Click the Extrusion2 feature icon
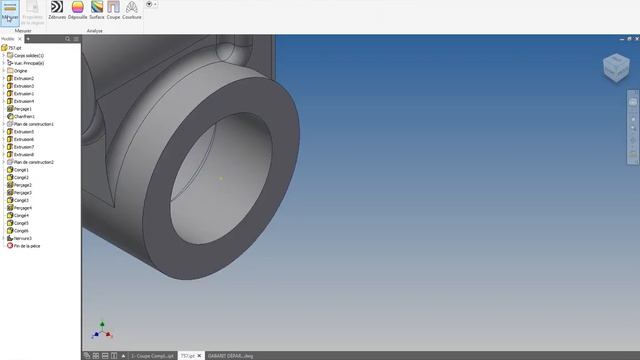 click(x=10, y=78)
